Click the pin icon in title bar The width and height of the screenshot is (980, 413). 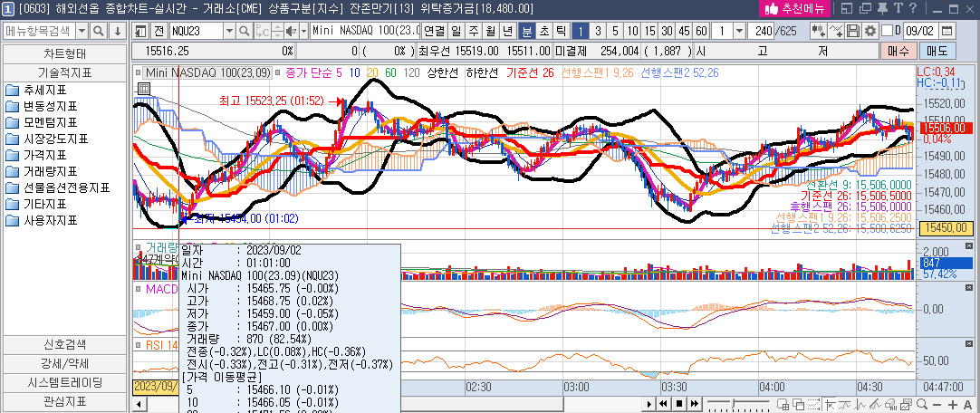(882, 9)
